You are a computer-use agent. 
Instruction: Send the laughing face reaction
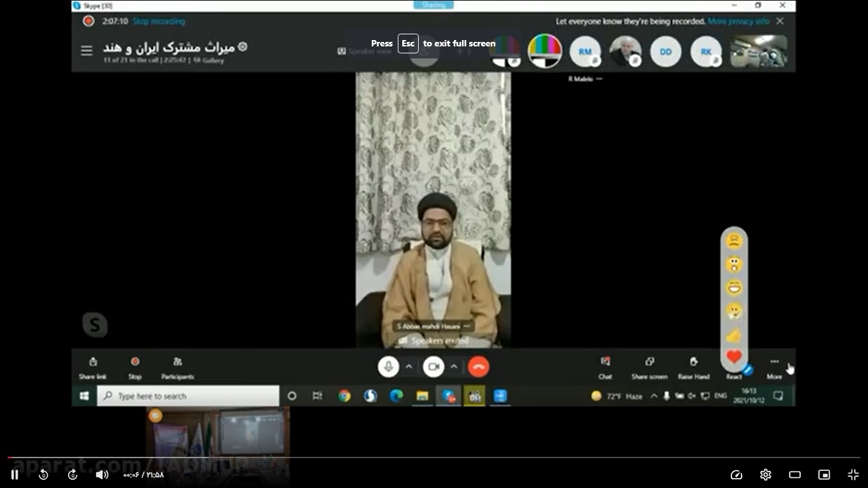[734, 288]
